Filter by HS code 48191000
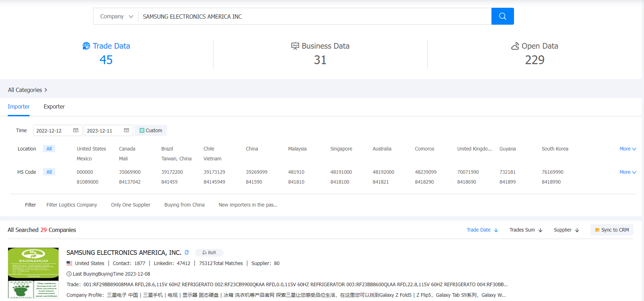The image size is (644, 301). pyautogui.click(x=341, y=172)
